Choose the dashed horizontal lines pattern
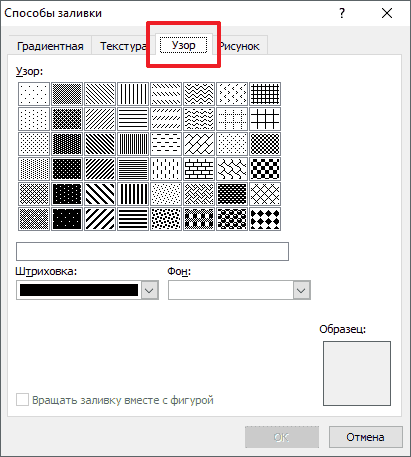Viewport: 411px width, 457px height. [166, 144]
